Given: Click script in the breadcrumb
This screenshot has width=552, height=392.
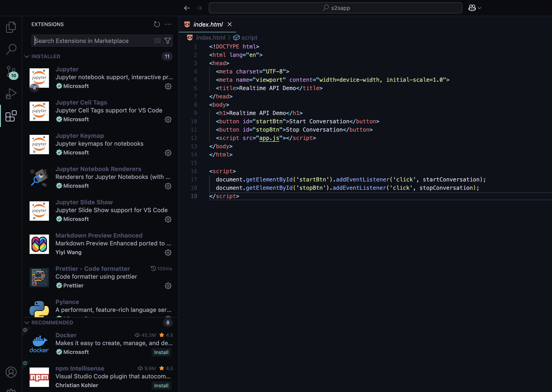Looking at the screenshot, I should [249, 38].
